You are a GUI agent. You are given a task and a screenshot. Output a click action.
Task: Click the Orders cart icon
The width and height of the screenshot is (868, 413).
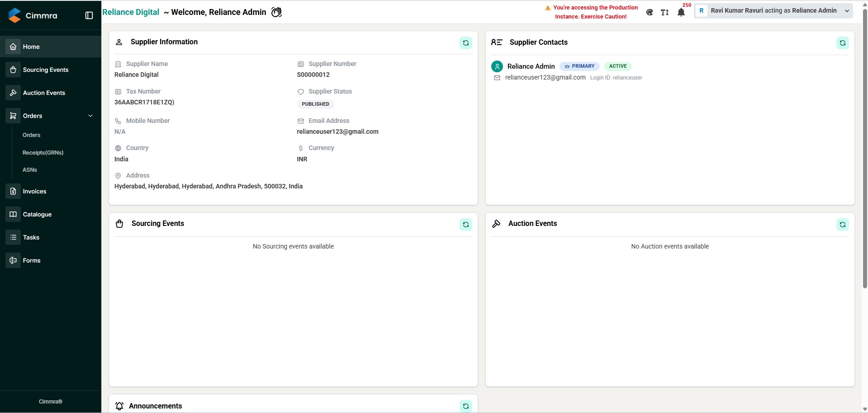[x=13, y=116]
